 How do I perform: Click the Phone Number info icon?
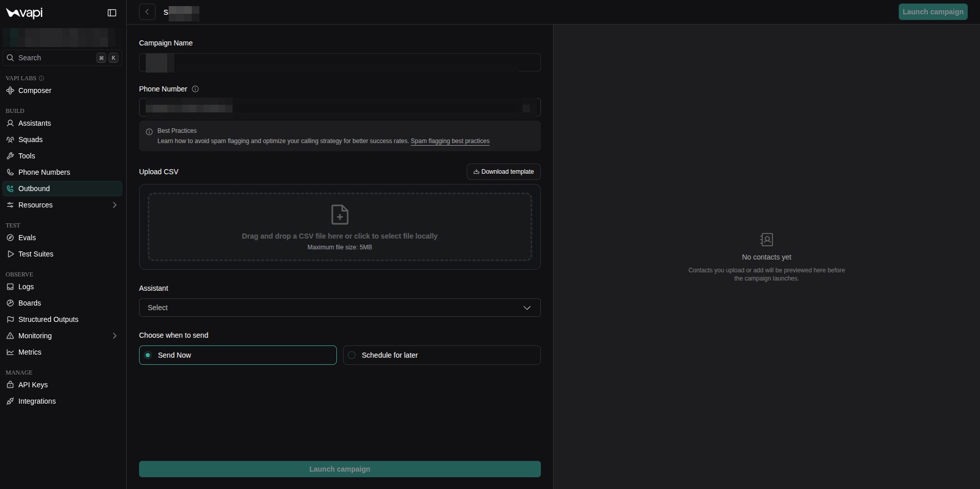pyautogui.click(x=195, y=89)
